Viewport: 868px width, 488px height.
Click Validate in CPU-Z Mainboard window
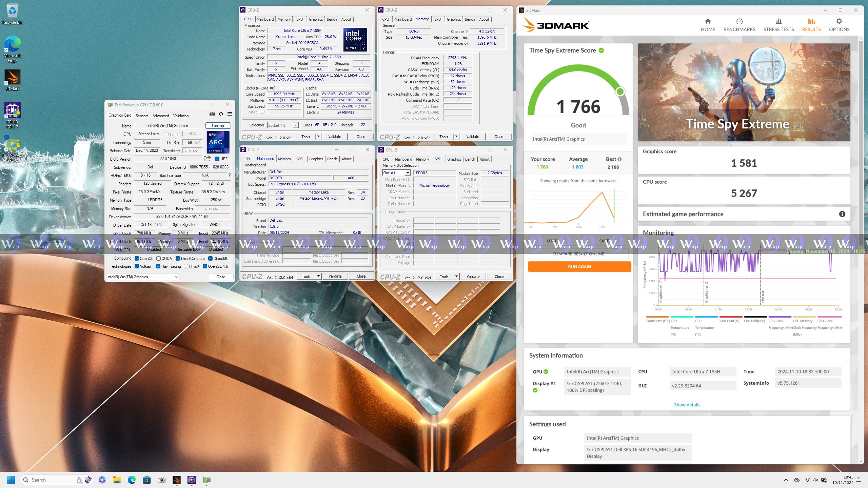tap(335, 276)
